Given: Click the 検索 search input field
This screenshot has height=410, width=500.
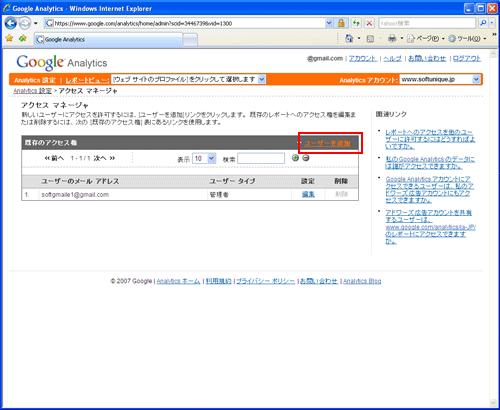Looking at the screenshot, I should click(x=261, y=158).
